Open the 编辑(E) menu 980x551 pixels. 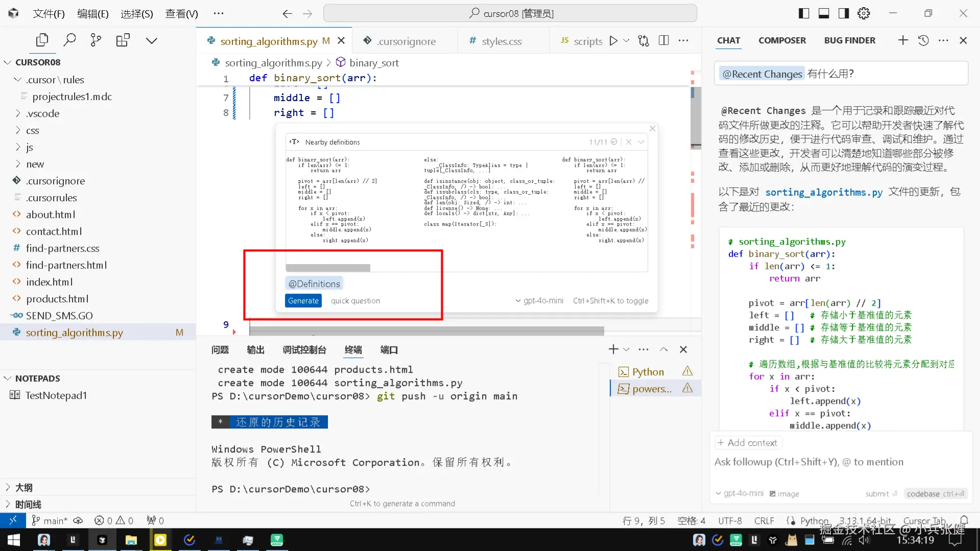point(92,14)
